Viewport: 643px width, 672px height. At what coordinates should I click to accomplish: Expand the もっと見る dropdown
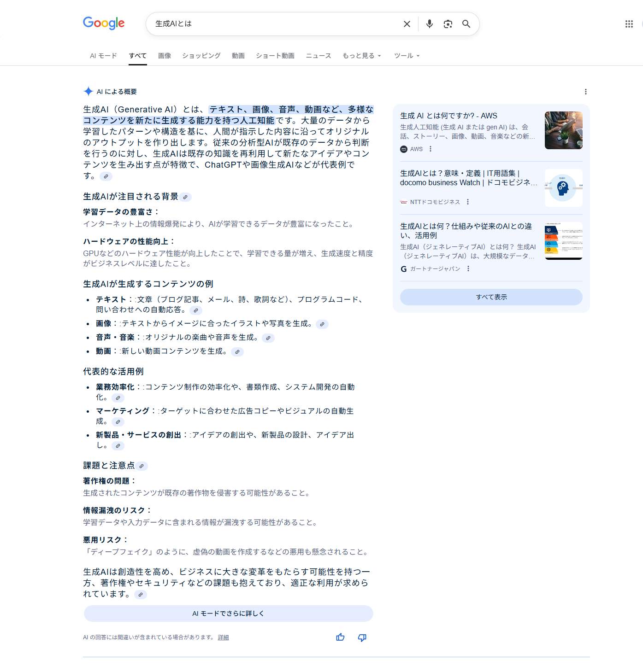pyautogui.click(x=362, y=56)
